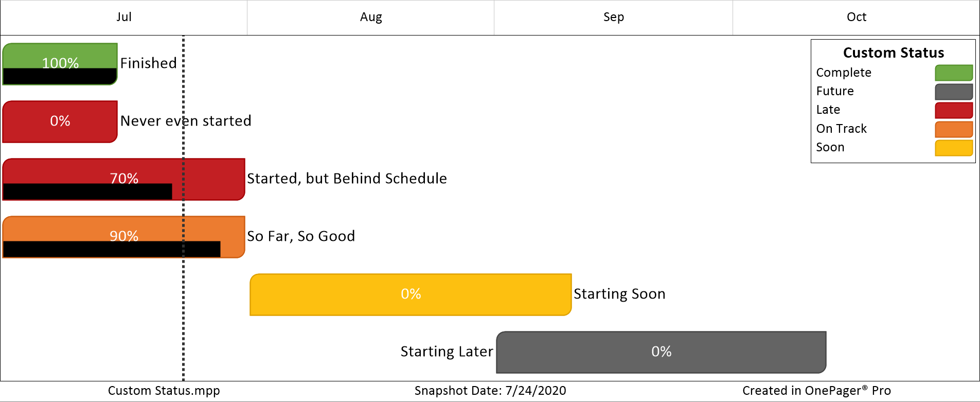Click the yellow Soon legend swatch
980x402 pixels.
(954, 147)
